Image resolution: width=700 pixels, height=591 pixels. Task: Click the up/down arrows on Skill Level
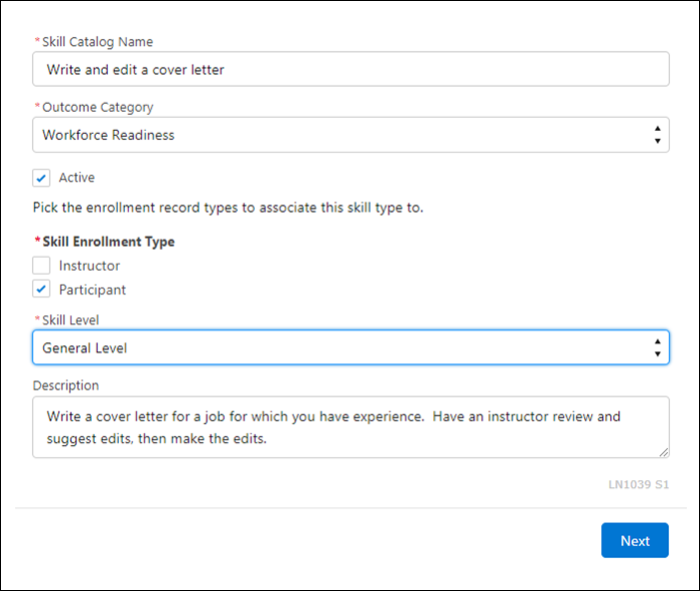pyautogui.click(x=656, y=347)
